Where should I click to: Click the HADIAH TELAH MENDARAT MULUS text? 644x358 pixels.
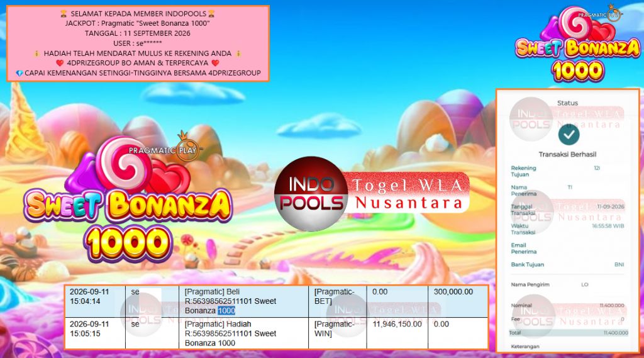pos(138,53)
